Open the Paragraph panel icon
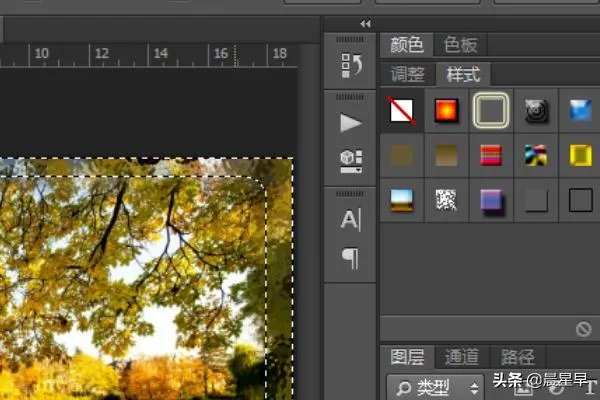This screenshot has width=600, height=400. [x=351, y=259]
